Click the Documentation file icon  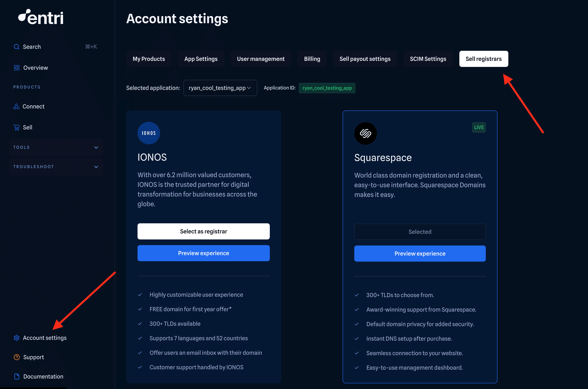(17, 377)
